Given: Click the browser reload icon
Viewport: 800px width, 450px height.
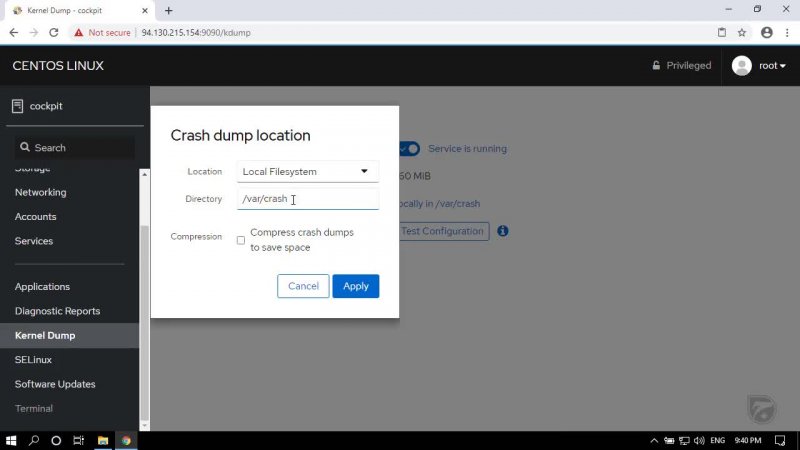Looking at the screenshot, I should point(53,32).
